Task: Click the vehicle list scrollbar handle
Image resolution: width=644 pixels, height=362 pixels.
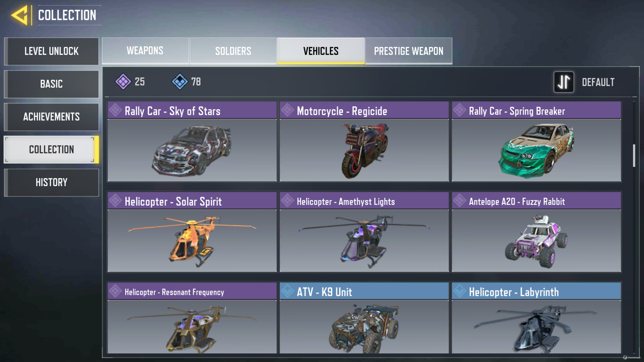Action: click(x=634, y=156)
